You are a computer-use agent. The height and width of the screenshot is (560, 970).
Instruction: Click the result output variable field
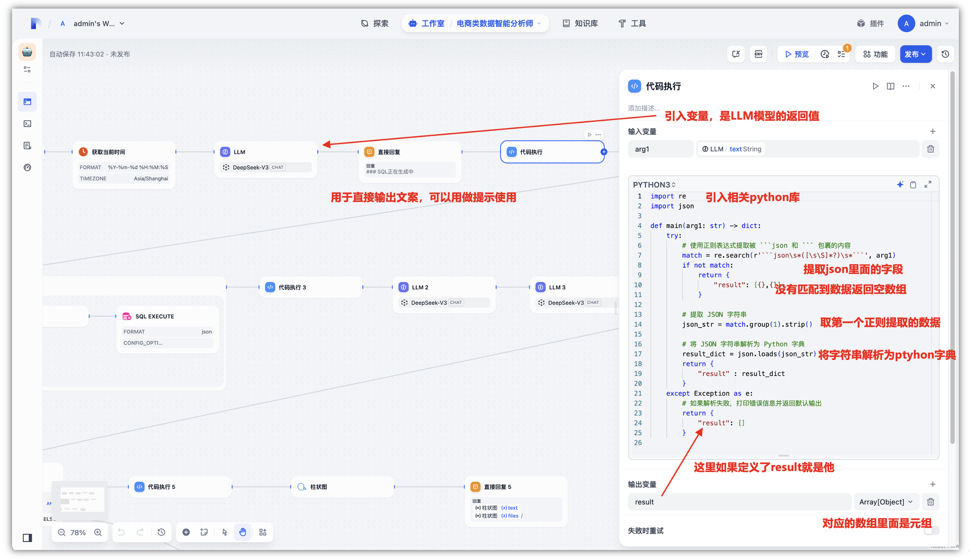pos(739,502)
